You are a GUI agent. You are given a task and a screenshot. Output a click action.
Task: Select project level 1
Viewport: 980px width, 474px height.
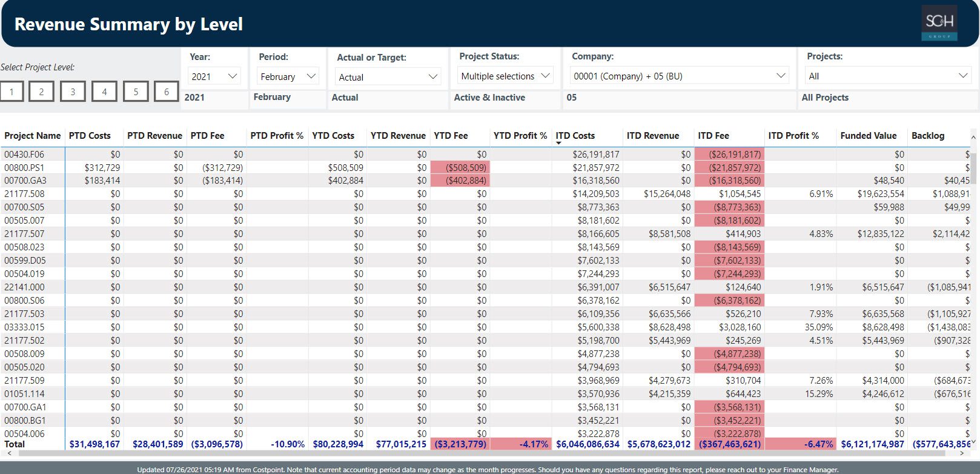(x=12, y=92)
